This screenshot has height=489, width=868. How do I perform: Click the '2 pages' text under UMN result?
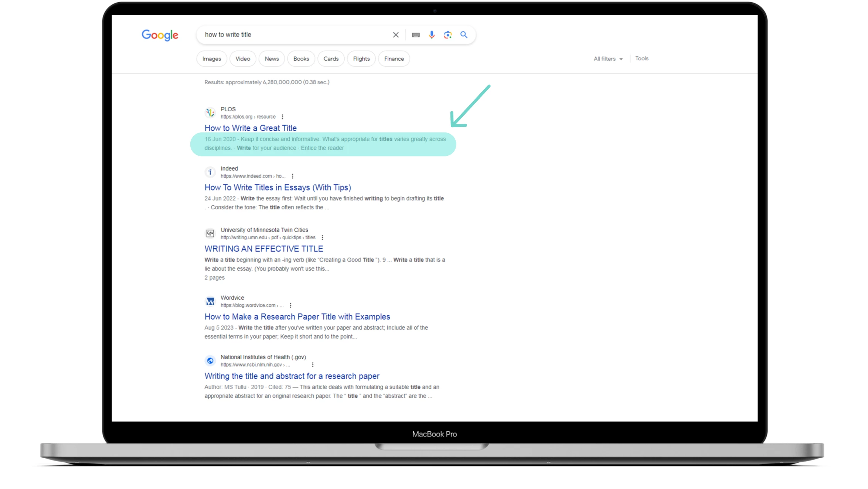214,277
